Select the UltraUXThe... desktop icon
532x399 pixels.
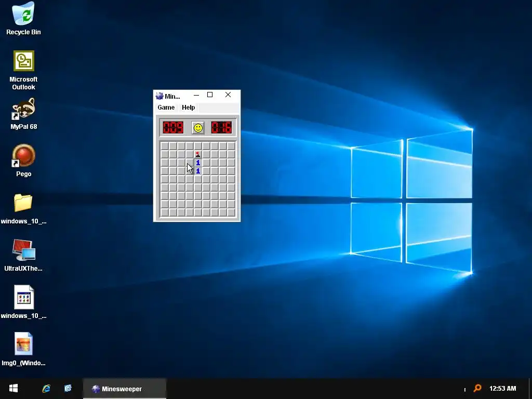pyautogui.click(x=23, y=256)
